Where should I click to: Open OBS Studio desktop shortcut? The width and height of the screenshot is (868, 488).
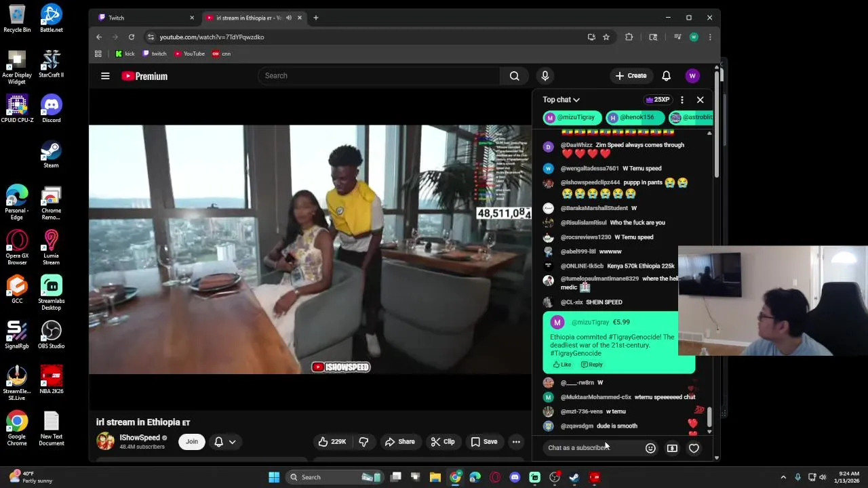pos(51,335)
